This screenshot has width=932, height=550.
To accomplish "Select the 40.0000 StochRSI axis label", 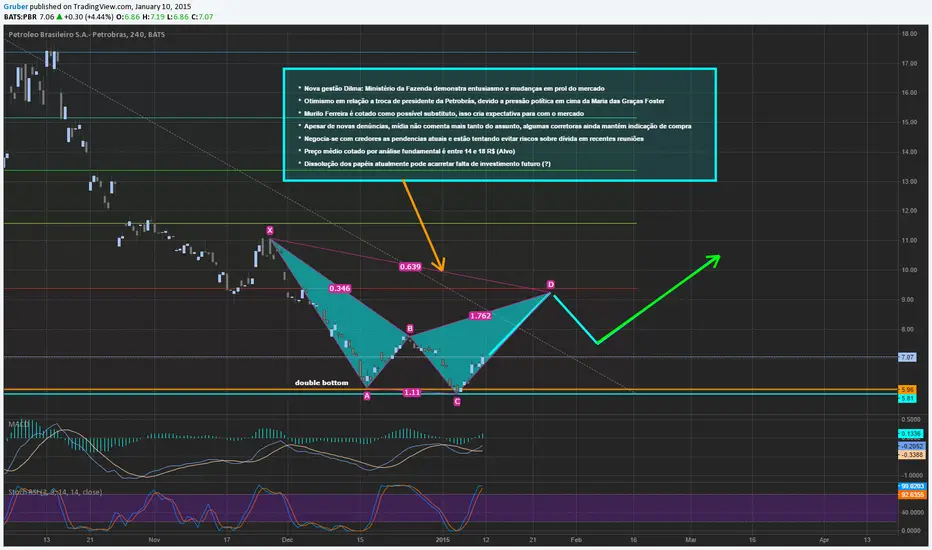I will (911, 512).
